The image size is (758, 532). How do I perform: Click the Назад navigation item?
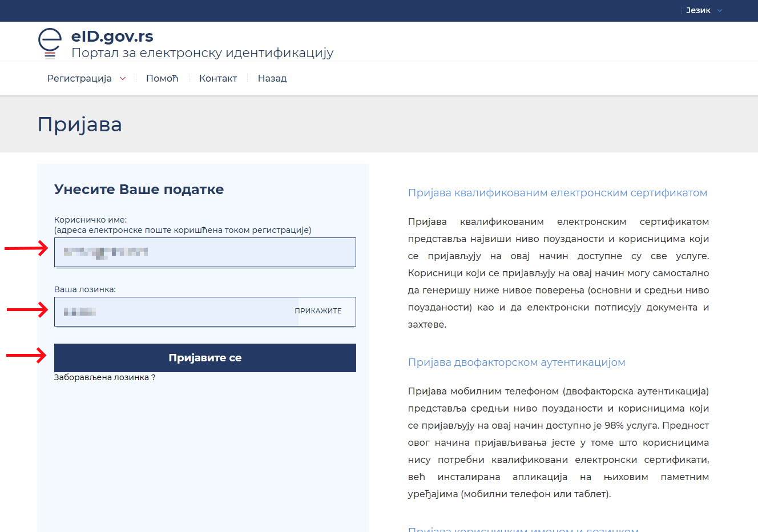pyautogui.click(x=272, y=78)
